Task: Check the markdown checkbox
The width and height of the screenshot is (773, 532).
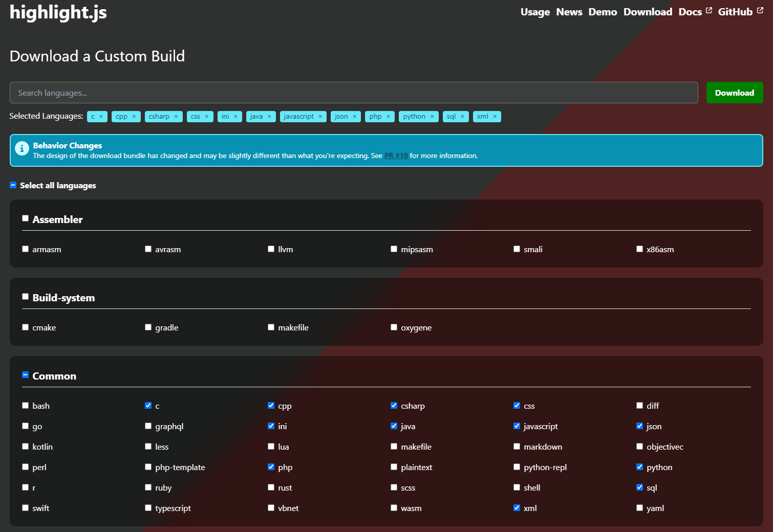Action: [517, 447]
